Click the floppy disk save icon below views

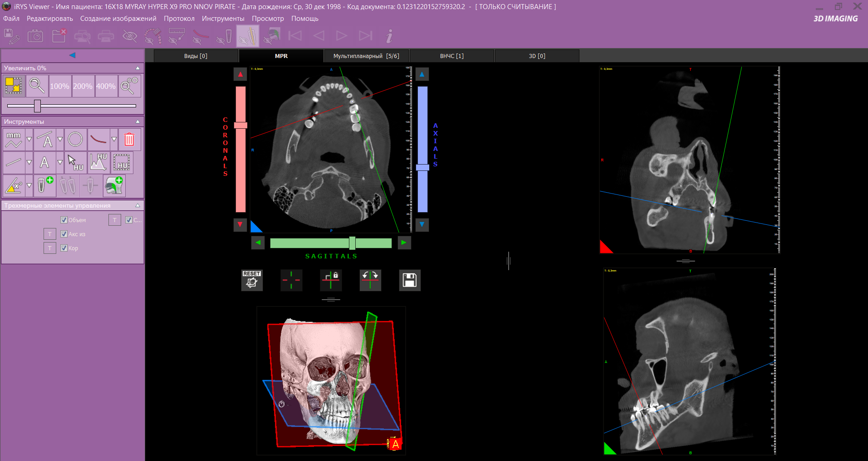click(409, 280)
